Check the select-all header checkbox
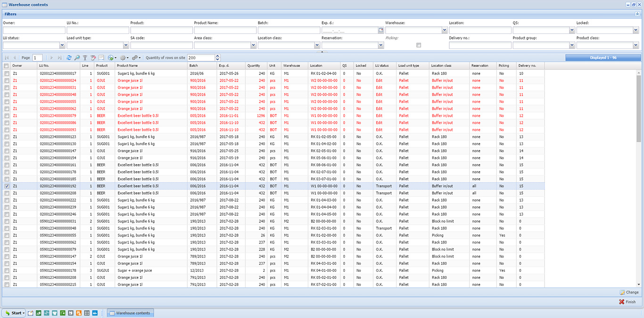 click(6, 66)
